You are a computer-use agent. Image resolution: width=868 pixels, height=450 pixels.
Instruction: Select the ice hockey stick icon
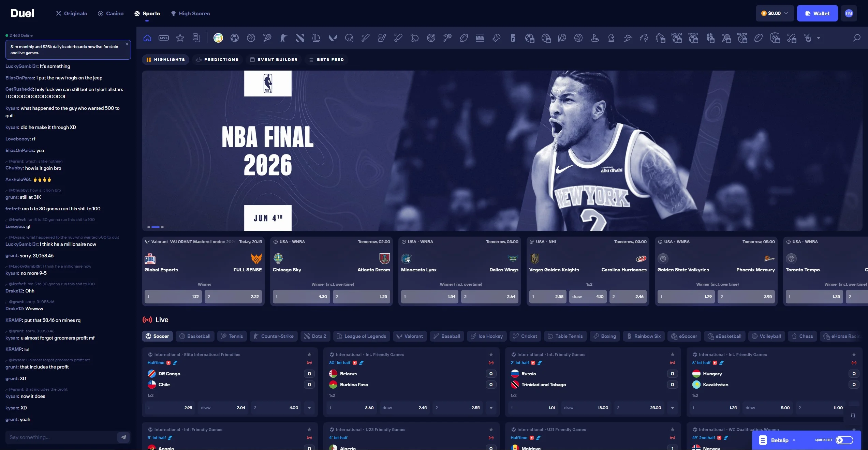(x=382, y=38)
